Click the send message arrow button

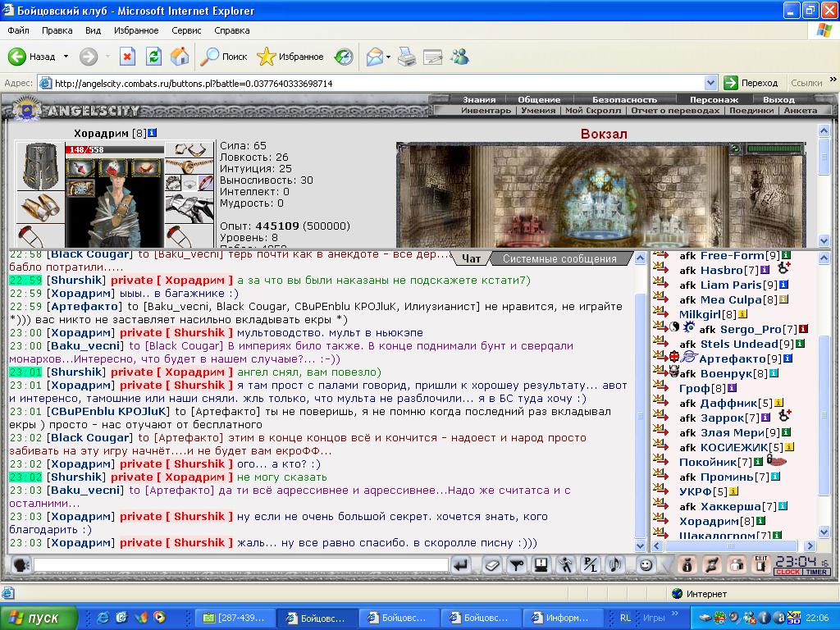click(x=461, y=564)
